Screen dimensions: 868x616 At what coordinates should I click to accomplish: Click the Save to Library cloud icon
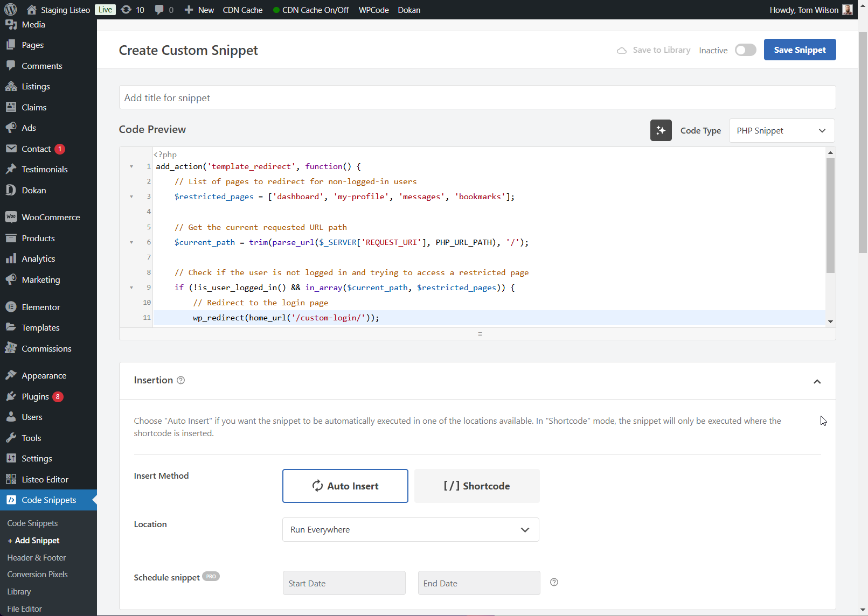(x=622, y=50)
